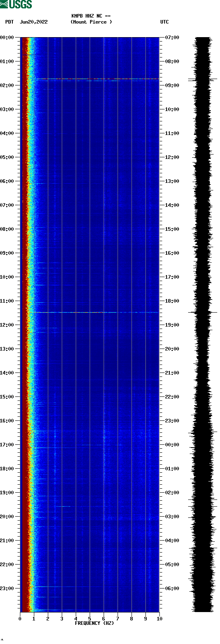
Task: Click the 17:00 UTC time label
Action: click(172, 277)
